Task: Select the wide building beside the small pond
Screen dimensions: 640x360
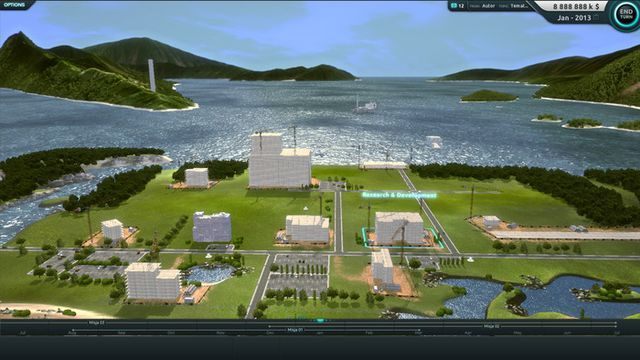Action: 153,282
